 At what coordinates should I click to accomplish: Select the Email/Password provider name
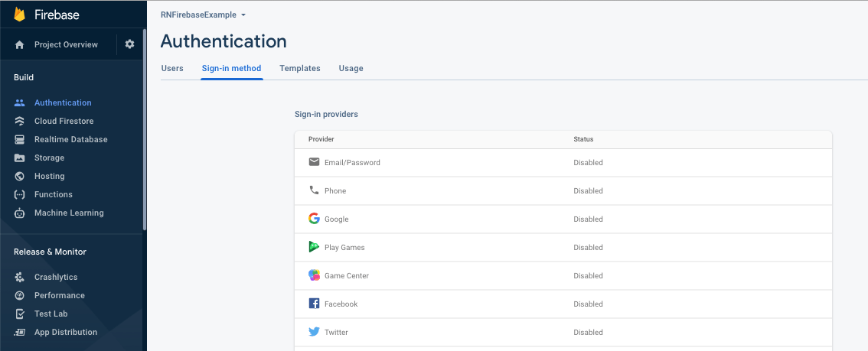pyautogui.click(x=352, y=163)
